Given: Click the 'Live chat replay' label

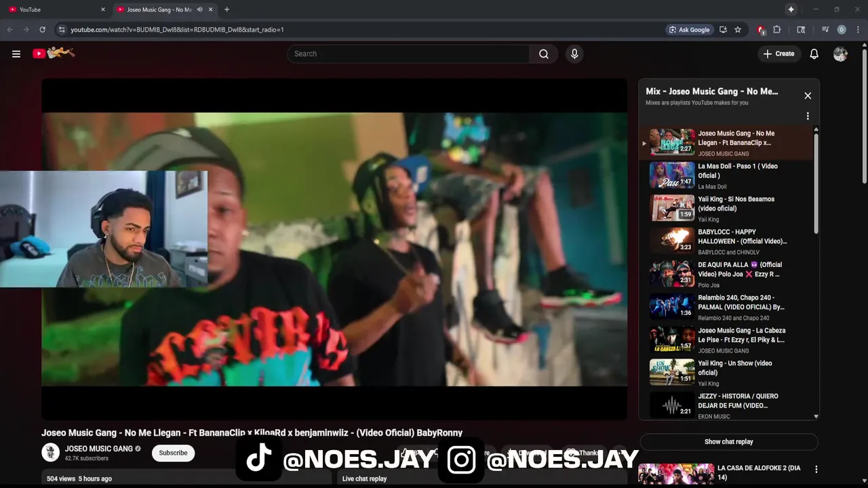Looking at the screenshot, I should (x=364, y=479).
